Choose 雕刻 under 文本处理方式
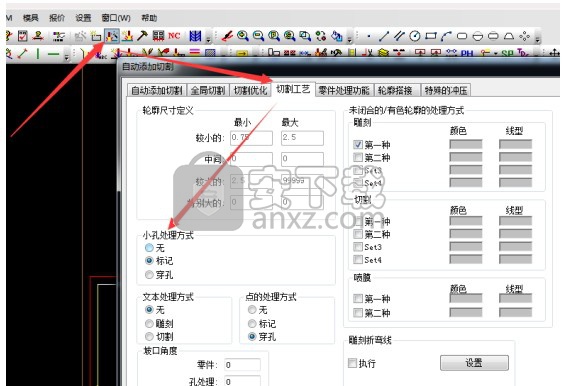 [149, 324]
